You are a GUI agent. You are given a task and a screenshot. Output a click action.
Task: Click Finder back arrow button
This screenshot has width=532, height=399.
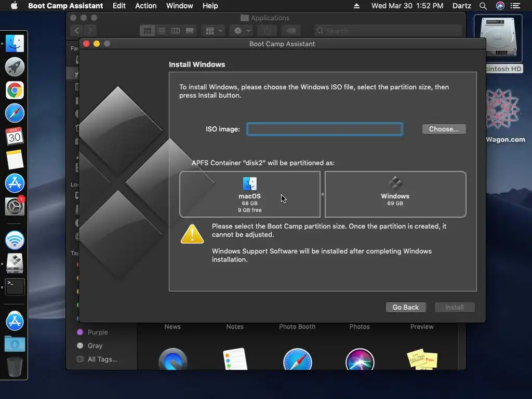77,31
